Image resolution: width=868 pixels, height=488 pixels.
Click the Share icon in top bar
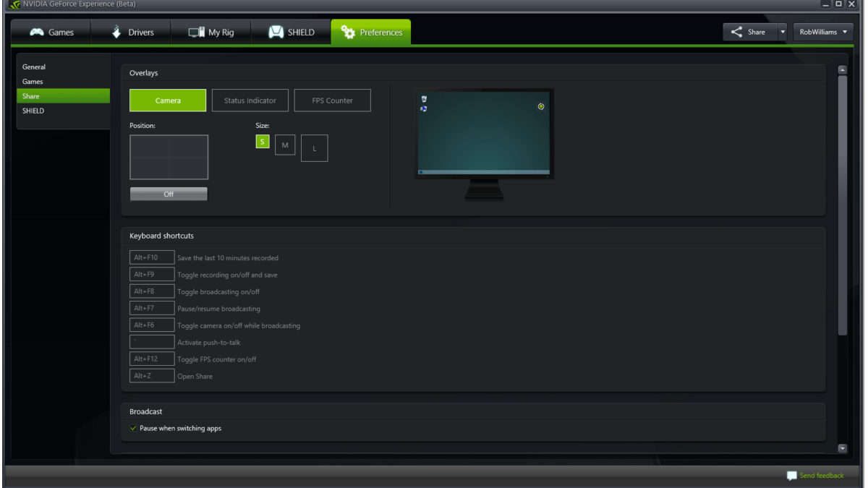coord(736,32)
